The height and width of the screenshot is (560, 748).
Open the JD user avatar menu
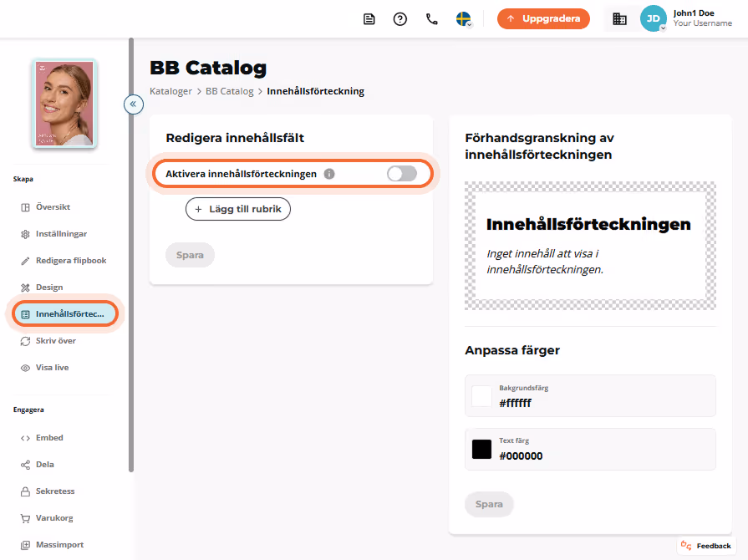[x=653, y=18]
